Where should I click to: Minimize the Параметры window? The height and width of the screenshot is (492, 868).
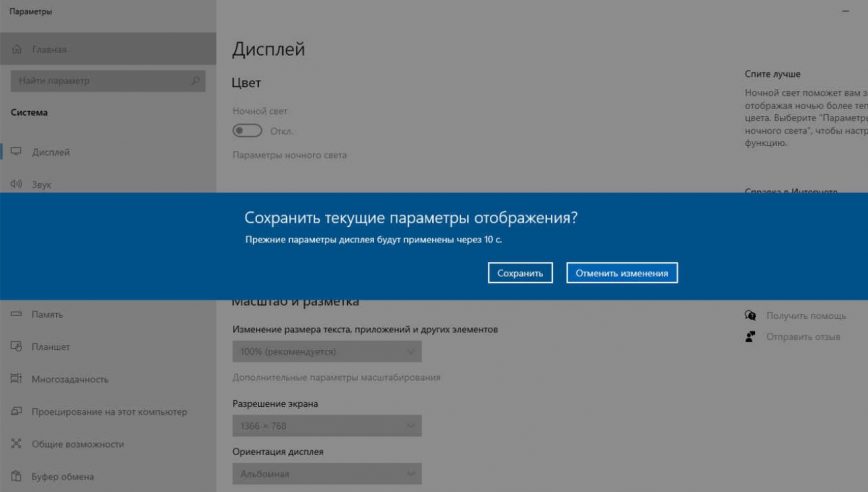coord(845,11)
